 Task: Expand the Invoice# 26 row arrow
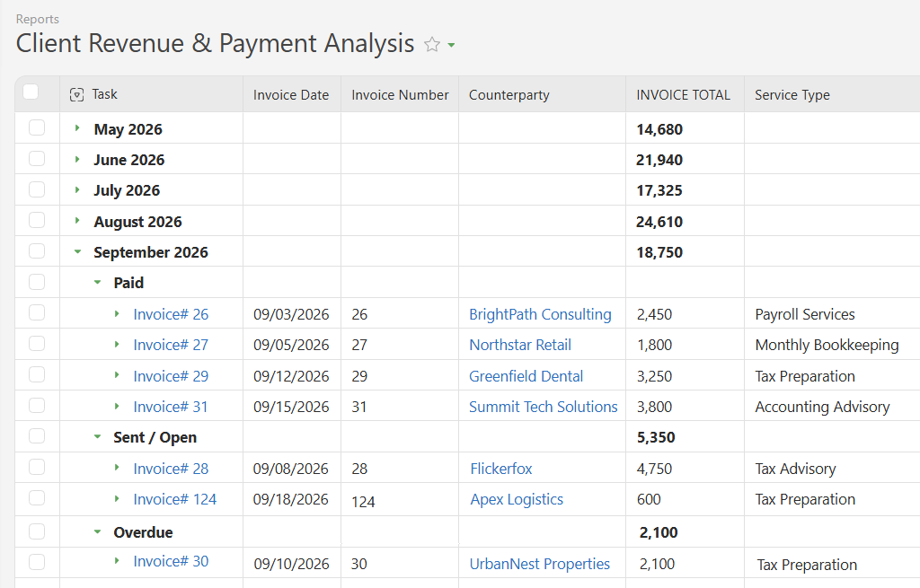117,313
